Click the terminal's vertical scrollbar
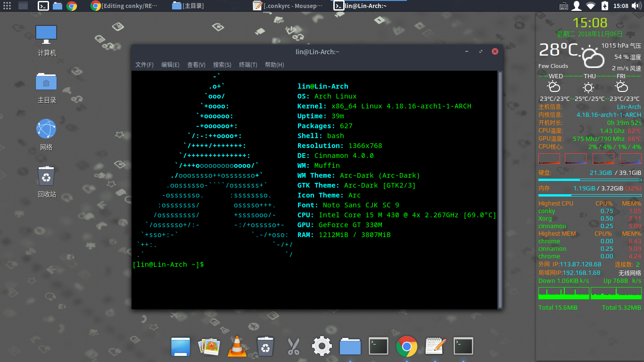The width and height of the screenshot is (644, 362). pyautogui.click(x=500, y=189)
